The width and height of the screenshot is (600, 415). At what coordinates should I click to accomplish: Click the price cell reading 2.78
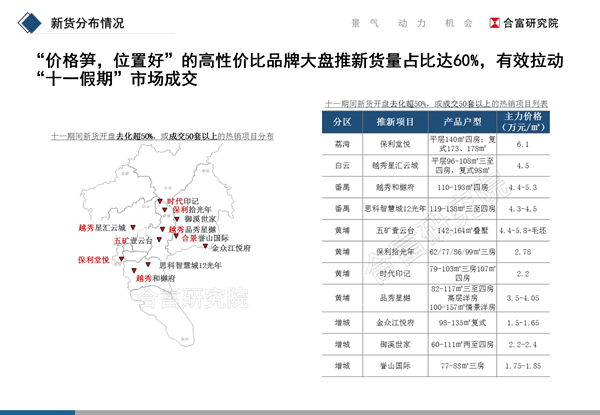(523, 252)
